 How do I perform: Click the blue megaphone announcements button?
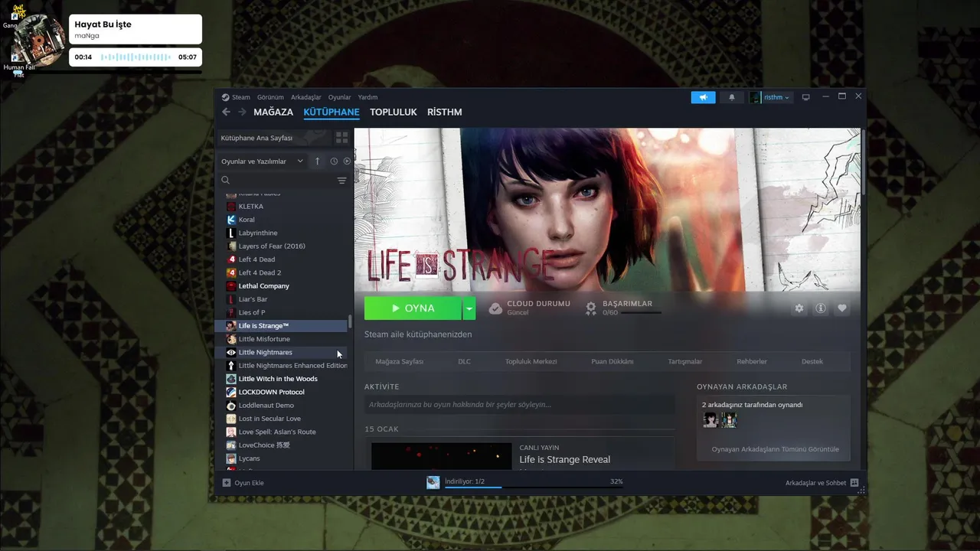click(703, 97)
